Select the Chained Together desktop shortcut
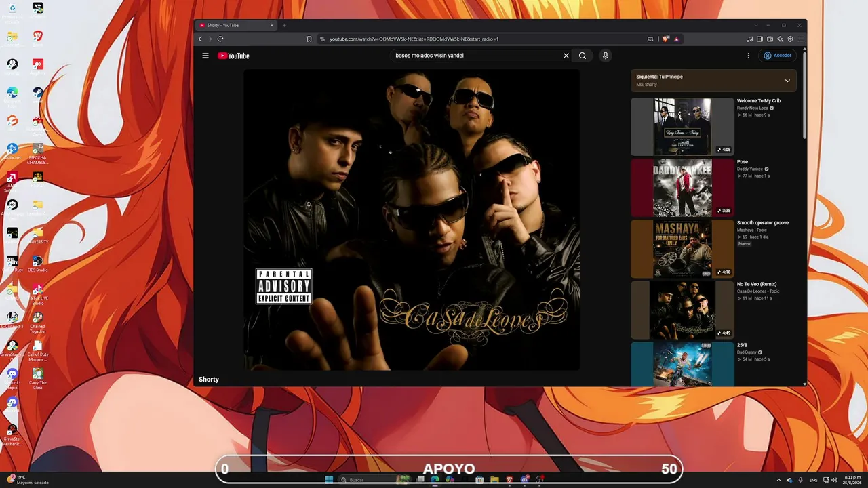 click(x=38, y=321)
